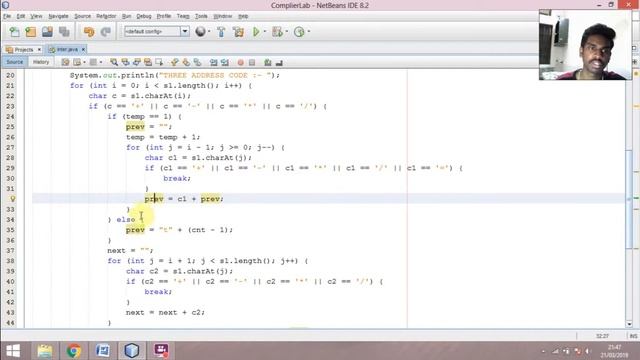Open the Run menu
The height and width of the screenshot is (360, 640).
[127, 16]
